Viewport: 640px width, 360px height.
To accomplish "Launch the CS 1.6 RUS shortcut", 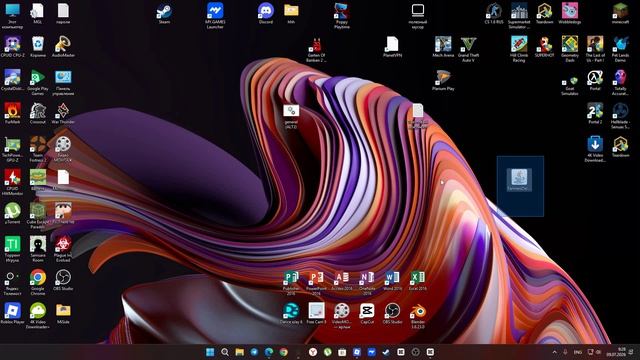I will coord(493,13).
